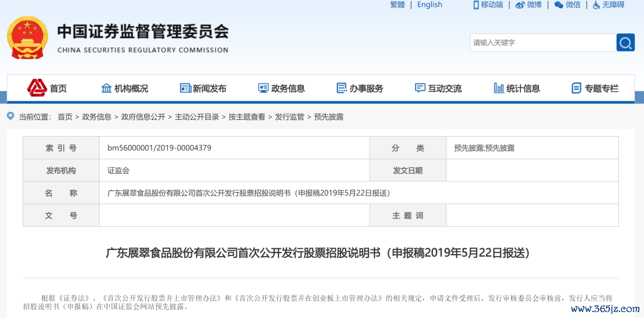644x318 pixels.
Task: Click the 发布机构 table label cell
Action: [x=61, y=171]
